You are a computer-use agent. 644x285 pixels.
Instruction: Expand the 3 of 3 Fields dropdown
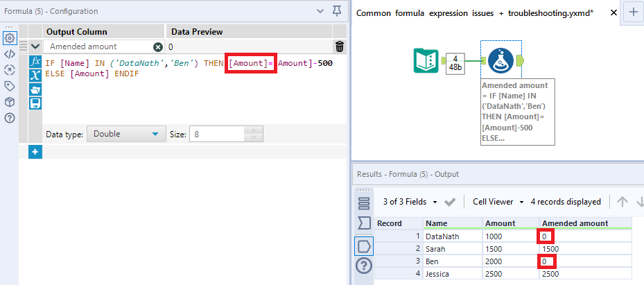(410, 202)
